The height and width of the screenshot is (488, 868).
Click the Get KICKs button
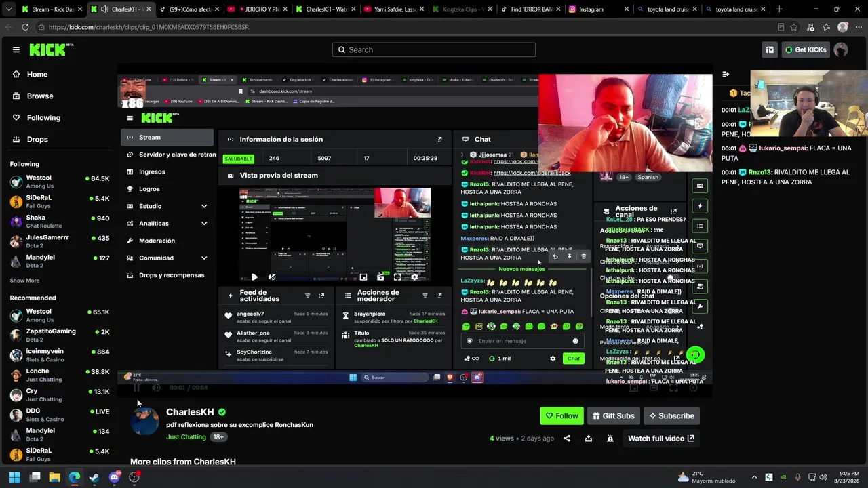806,49
